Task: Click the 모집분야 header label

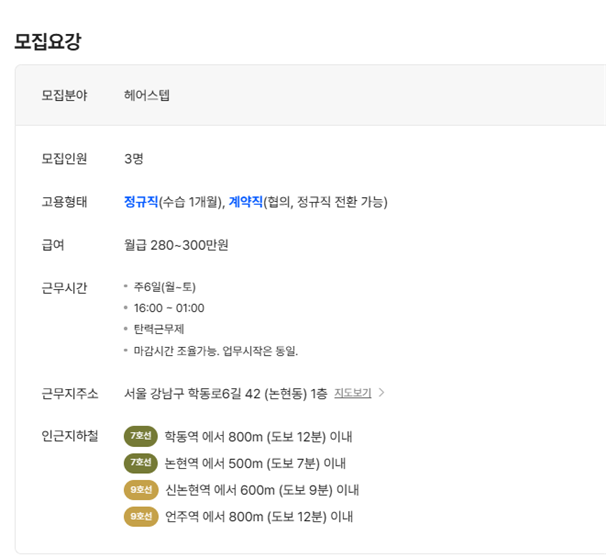Action: [64, 95]
